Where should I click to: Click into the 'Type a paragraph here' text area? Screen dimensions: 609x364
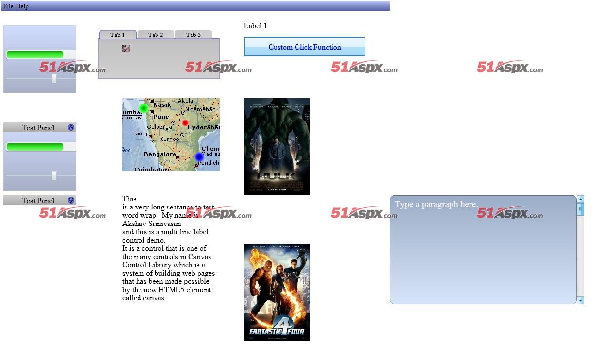pyautogui.click(x=483, y=250)
